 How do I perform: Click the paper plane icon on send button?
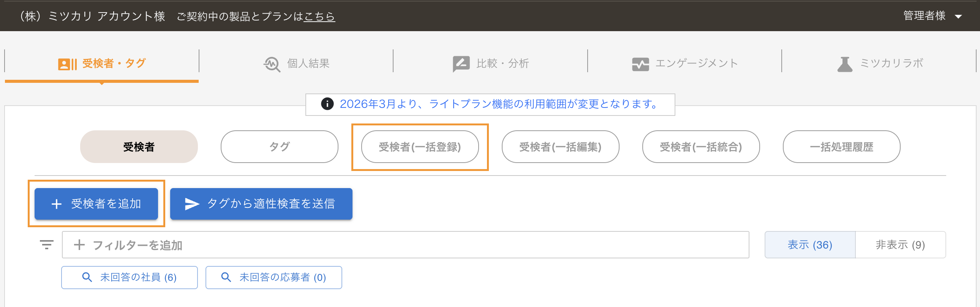pos(192,204)
